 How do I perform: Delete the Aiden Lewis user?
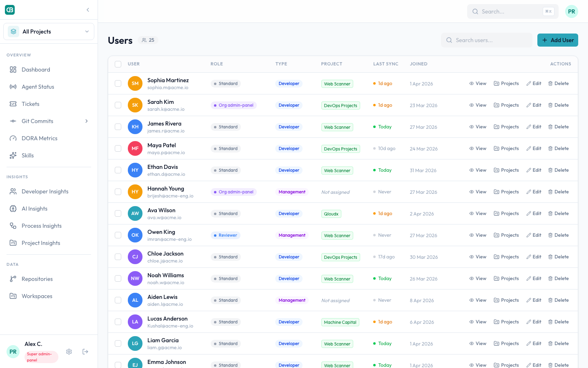[x=558, y=300]
